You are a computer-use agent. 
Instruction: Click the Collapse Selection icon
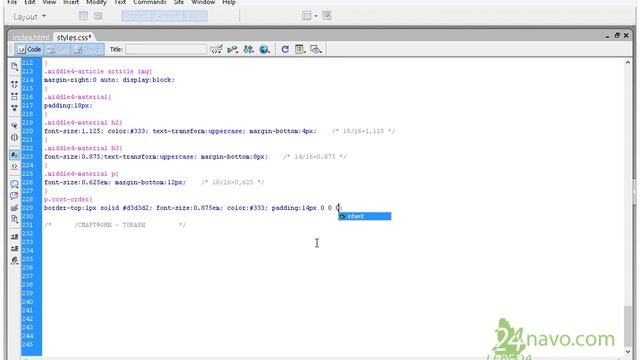tap(14, 96)
